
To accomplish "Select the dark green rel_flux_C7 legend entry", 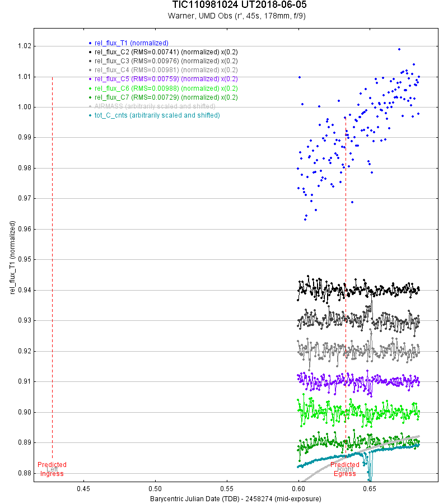I will (x=166, y=97).
